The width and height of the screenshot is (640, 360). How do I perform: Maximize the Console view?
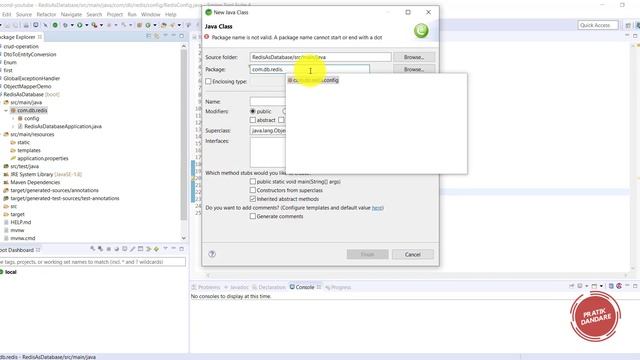point(635,286)
